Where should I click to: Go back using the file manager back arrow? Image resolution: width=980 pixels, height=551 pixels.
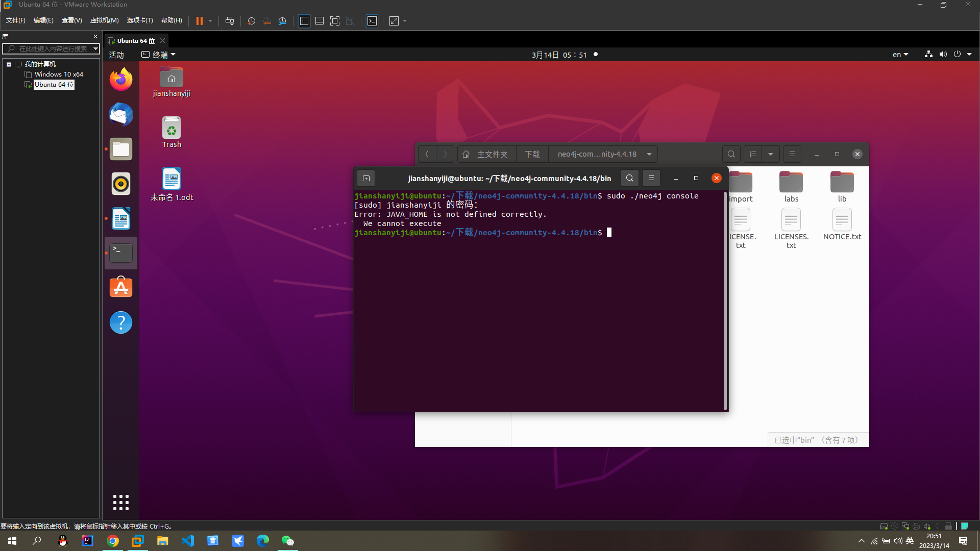[x=427, y=154]
